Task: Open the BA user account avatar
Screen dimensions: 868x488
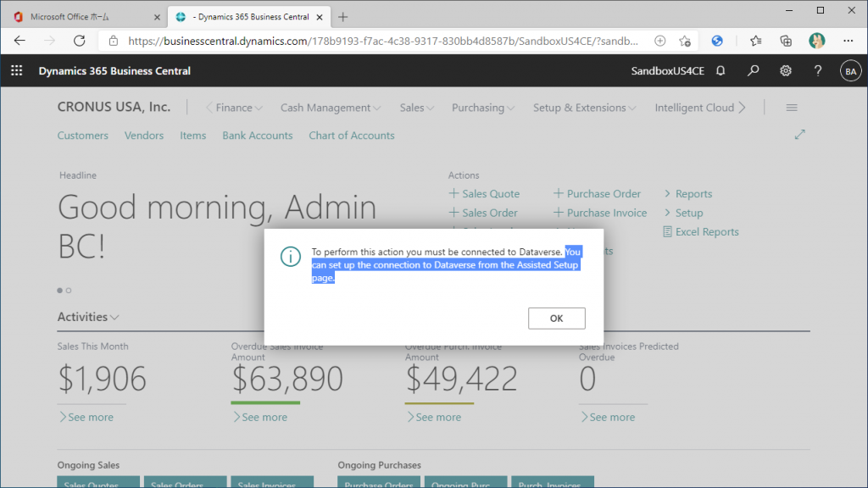Action: click(x=850, y=71)
